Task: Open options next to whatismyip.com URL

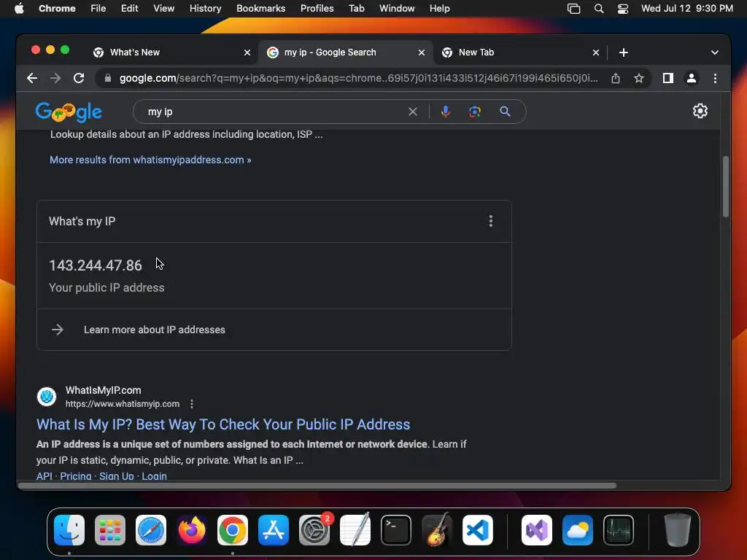Action: click(192, 404)
